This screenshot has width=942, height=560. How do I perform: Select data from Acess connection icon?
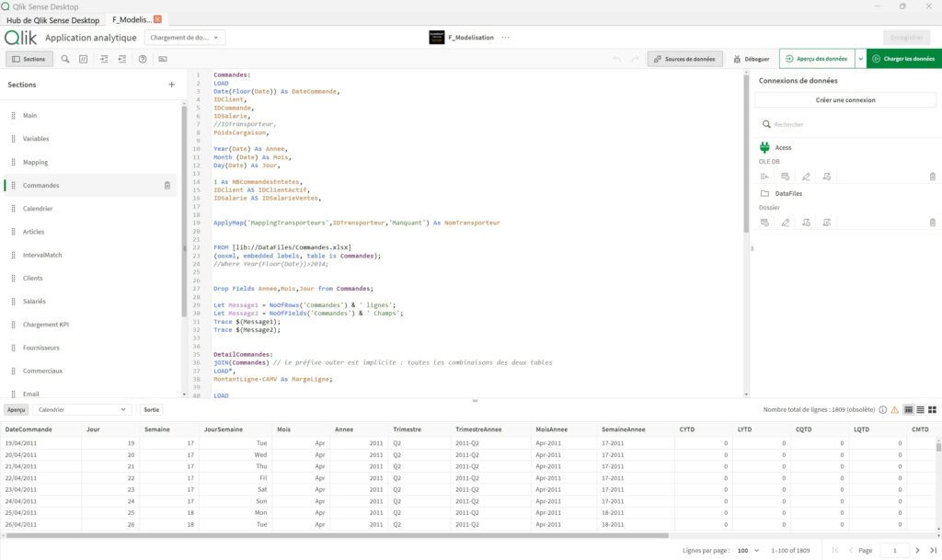[786, 177]
